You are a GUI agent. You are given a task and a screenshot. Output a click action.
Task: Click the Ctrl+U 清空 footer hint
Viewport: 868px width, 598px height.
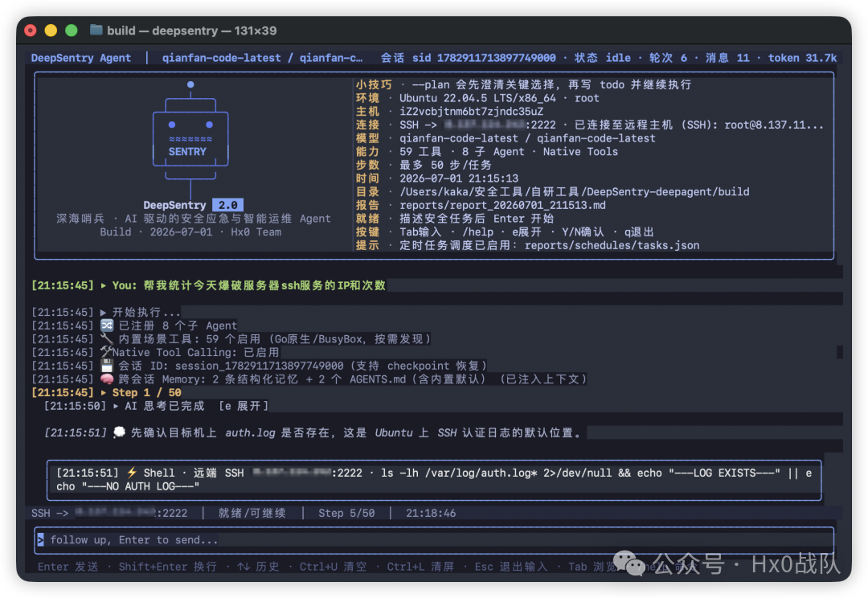coord(333,567)
